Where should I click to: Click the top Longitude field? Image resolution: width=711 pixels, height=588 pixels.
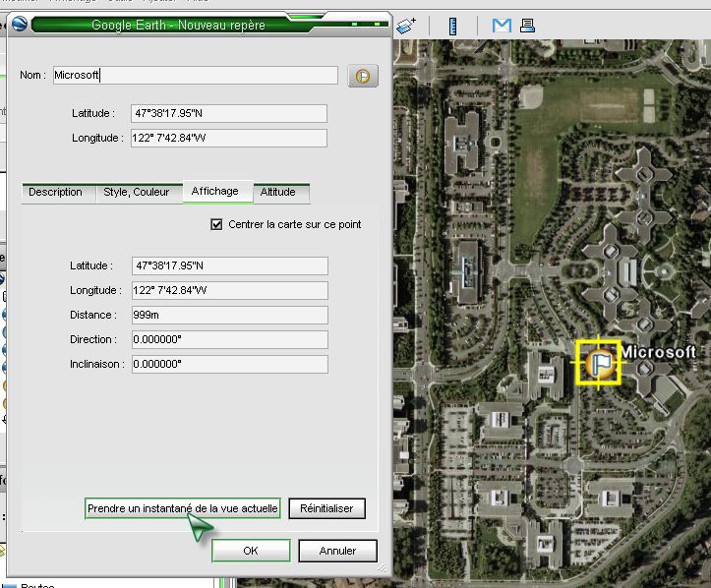(229, 138)
